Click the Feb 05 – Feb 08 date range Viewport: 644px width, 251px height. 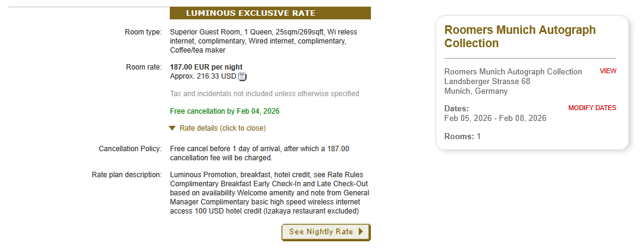pos(495,119)
